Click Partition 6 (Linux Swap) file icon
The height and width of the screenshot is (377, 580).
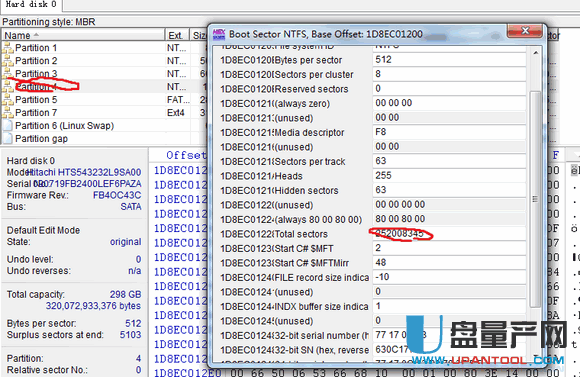tap(8, 126)
